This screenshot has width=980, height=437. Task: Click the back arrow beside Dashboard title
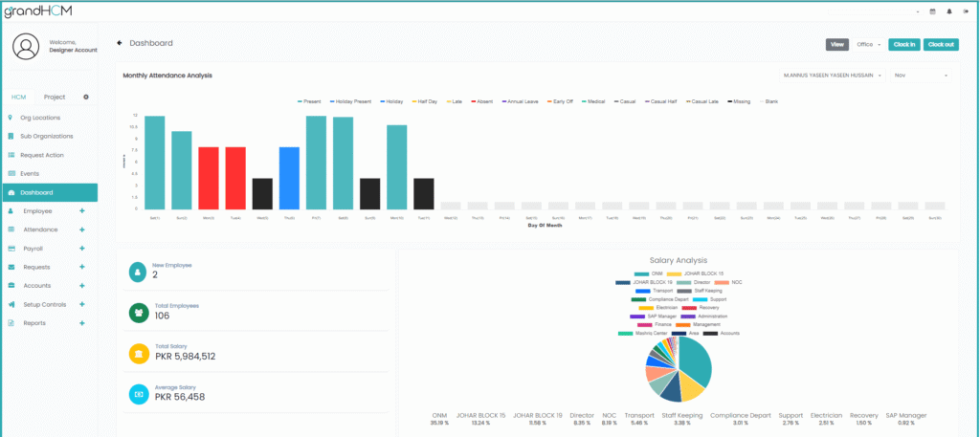[x=120, y=43]
